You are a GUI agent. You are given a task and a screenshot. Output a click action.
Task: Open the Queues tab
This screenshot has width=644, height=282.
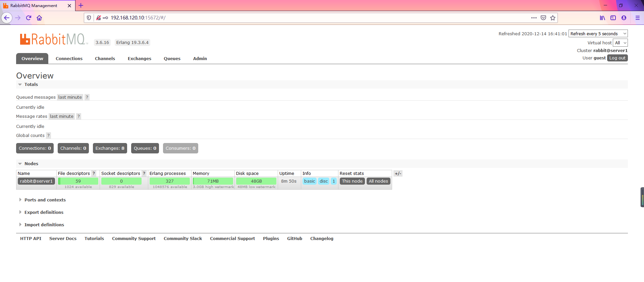172,58
